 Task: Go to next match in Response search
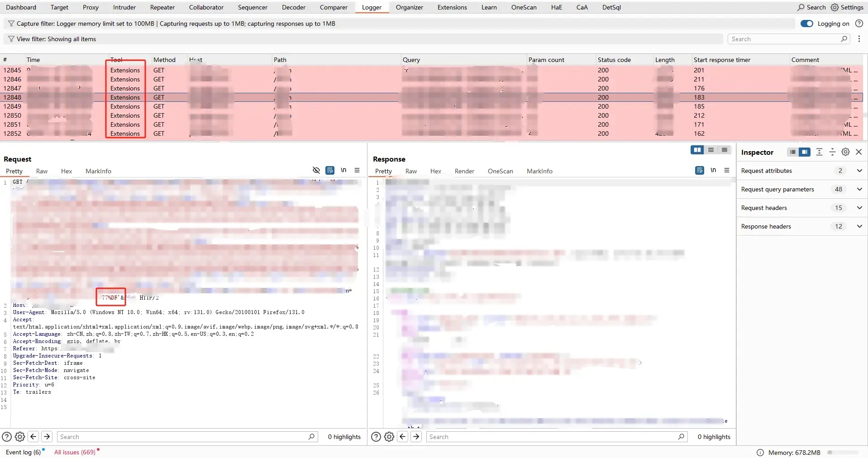416,437
